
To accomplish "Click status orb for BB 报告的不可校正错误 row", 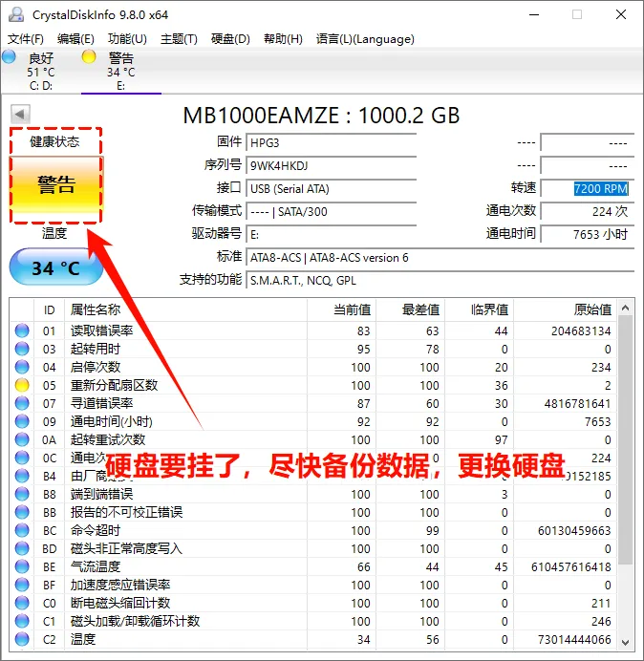I will (x=22, y=512).
